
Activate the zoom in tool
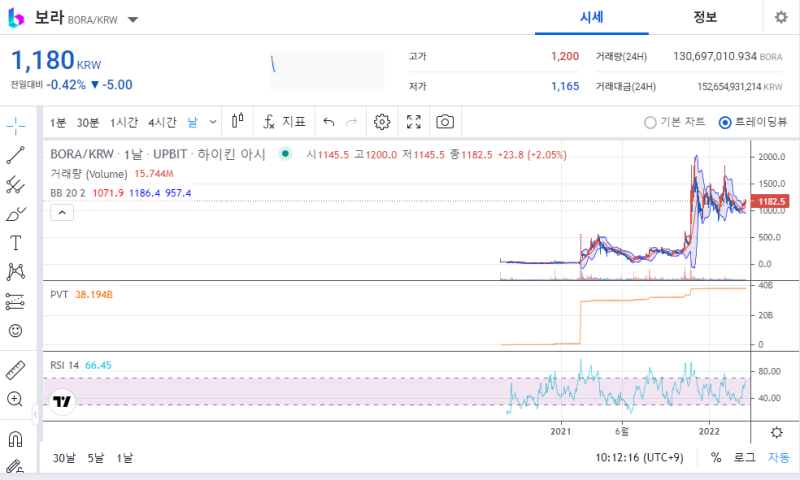coord(16,399)
